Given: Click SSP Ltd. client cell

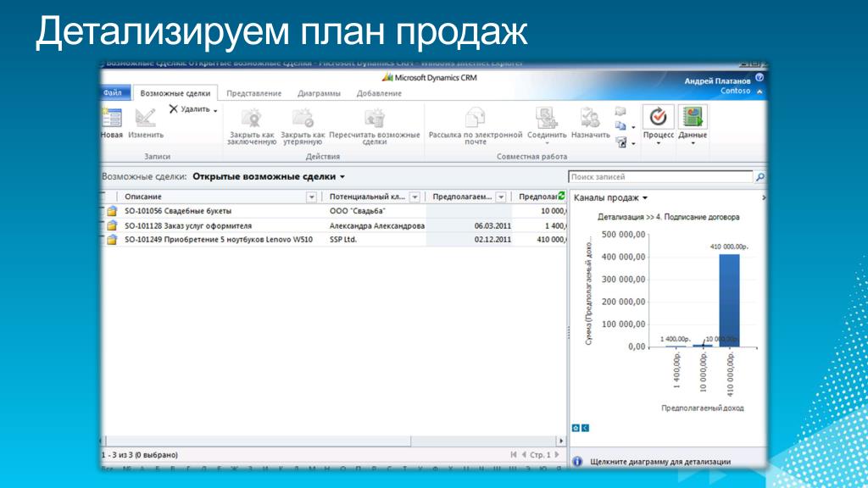Looking at the screenshot, I should (342, 240).
